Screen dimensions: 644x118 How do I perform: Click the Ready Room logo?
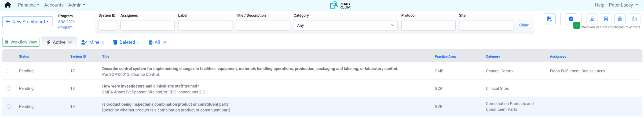coord(340,5)
